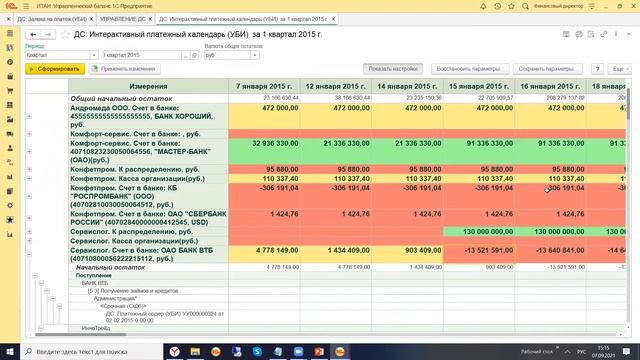Screen dimensions: 640x360
Task: Open the currency руб. dropdown
Action: coord(255,55)
